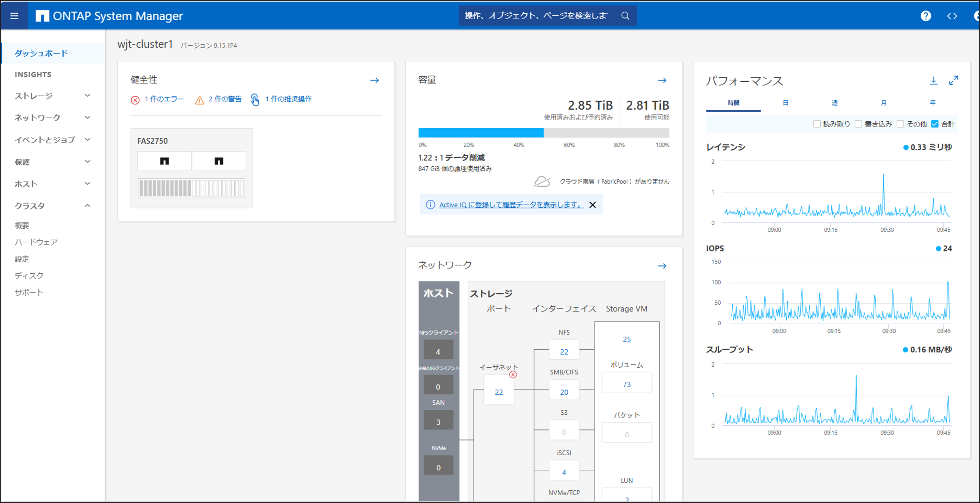Open network details arrow in ネットワーク card
The width and height of the screenshot is (980, 503).
[x=662, y=266]
